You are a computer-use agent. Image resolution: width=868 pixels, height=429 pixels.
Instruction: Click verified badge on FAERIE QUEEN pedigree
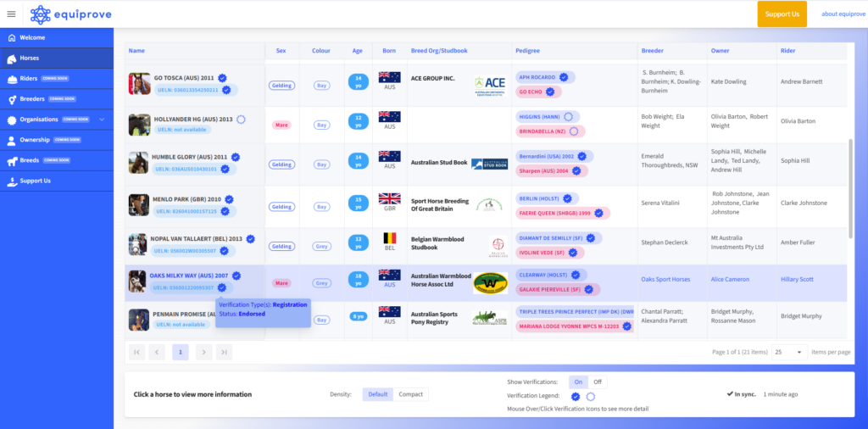[598, 213]
